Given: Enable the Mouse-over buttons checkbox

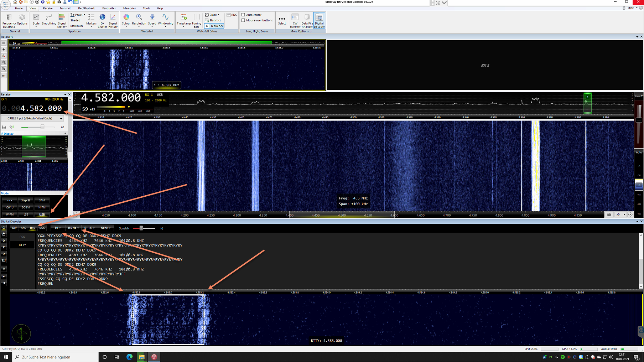Looking at the screenshot, I should pos(243,20).
